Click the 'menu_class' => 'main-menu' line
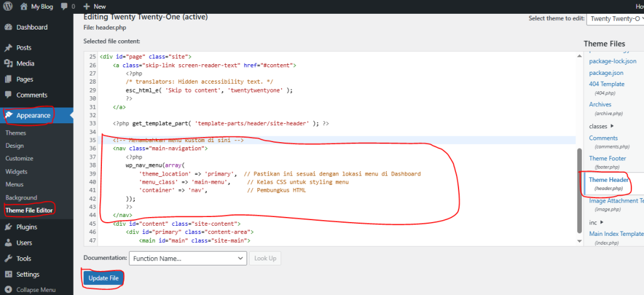Viewport: 644px width, 295px height. [x=184, y=182]
